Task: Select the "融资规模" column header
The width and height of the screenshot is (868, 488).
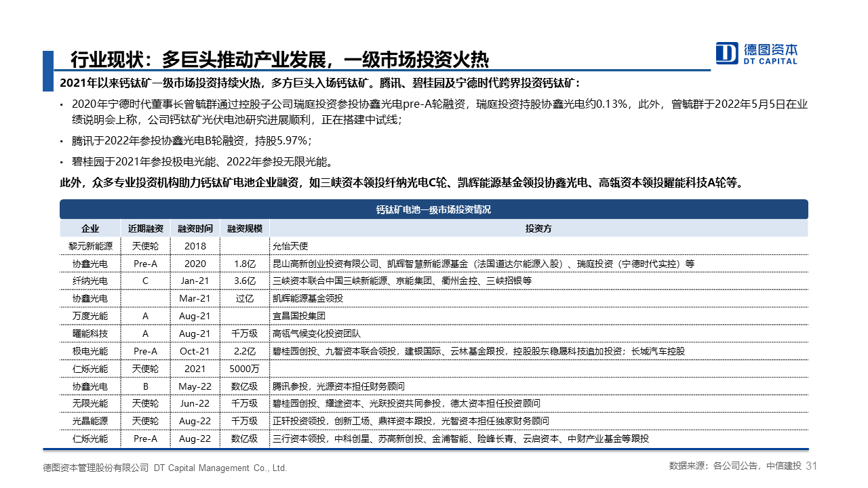Action: point(245,228)
